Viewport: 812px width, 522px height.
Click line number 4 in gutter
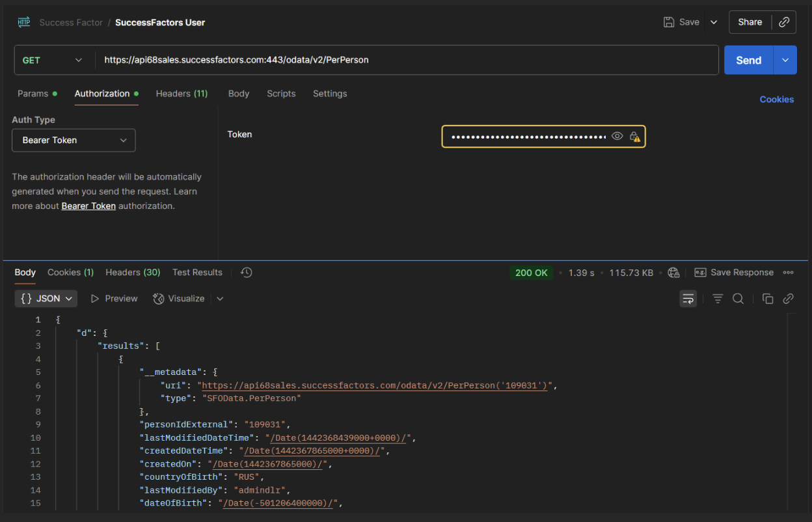[38, 359]
